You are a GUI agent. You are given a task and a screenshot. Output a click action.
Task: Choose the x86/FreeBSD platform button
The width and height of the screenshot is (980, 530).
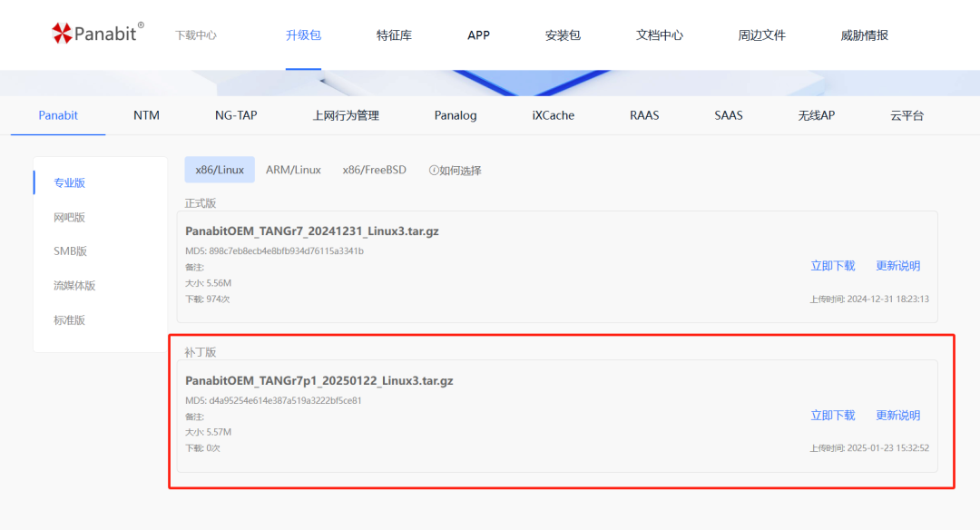pyautogui.click(x=375, y=170)
